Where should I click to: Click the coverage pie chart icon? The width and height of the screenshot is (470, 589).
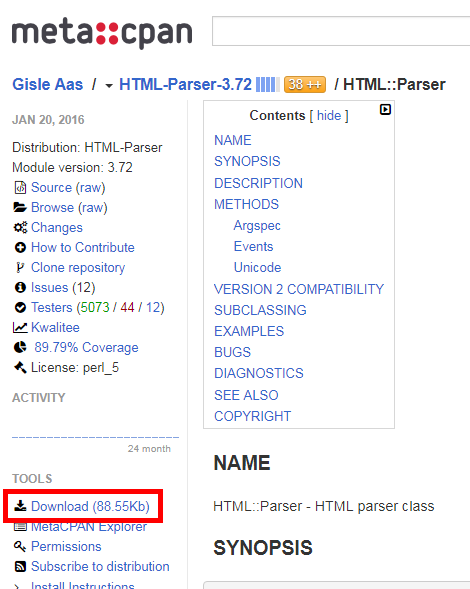[x=20, y=347]
